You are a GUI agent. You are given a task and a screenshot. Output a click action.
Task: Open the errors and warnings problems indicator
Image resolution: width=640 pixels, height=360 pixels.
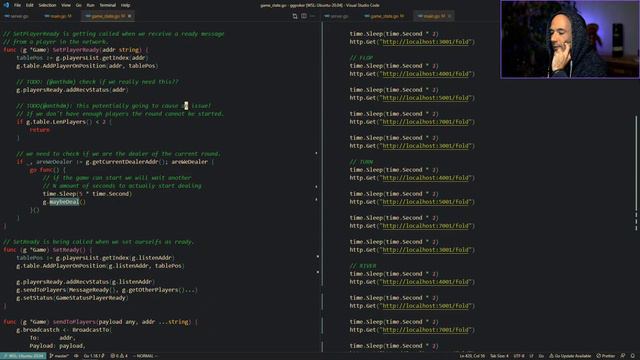[x=119, y=356]
